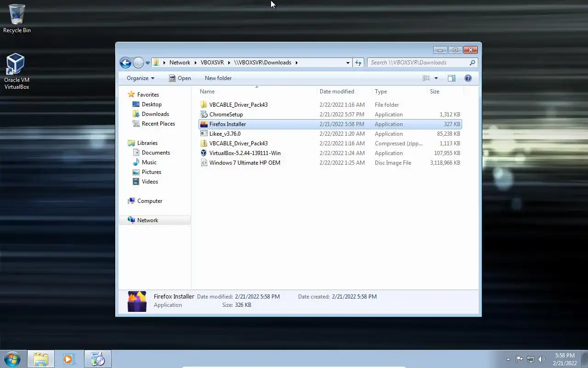Show hidden system tray icons
Image resolution: width=588 pixels, height=368 pixels.
[x=508, y=359]
